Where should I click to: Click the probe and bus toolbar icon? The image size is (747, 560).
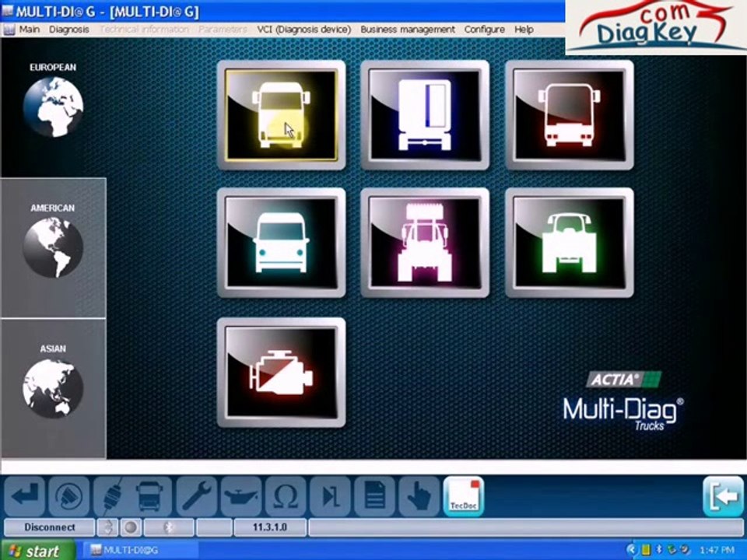133,497
